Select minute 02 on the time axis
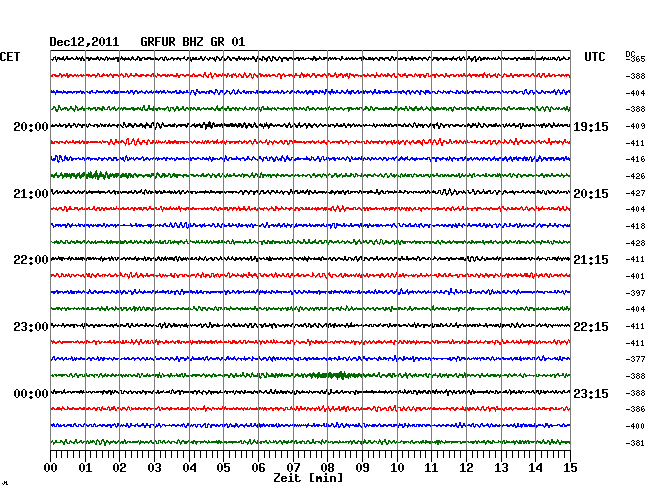The height and width of the screenshot is (494, 650). (119, 468)
